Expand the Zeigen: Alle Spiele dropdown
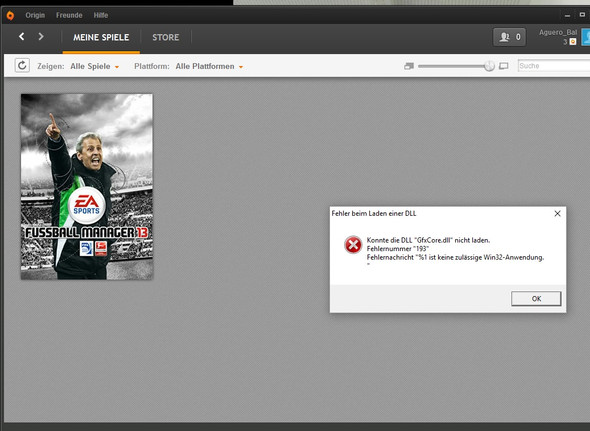 (x=94, y=66)
